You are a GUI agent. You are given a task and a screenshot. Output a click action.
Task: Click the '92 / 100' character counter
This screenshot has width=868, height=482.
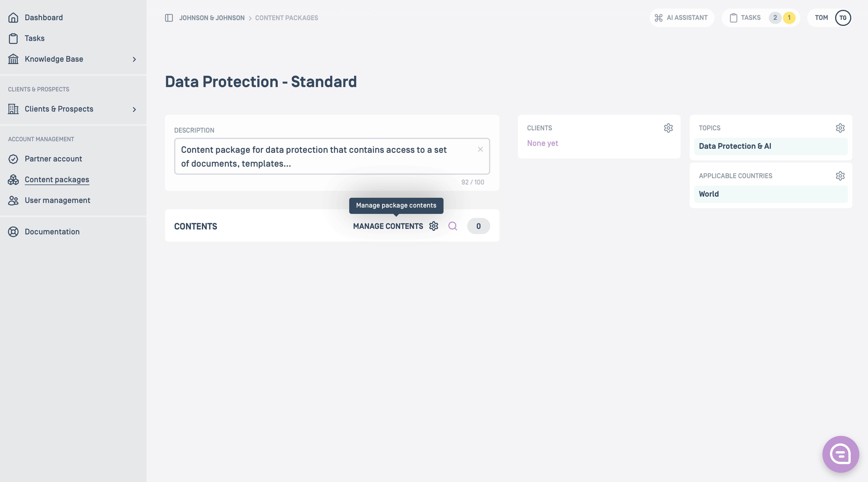click(472, 182)
